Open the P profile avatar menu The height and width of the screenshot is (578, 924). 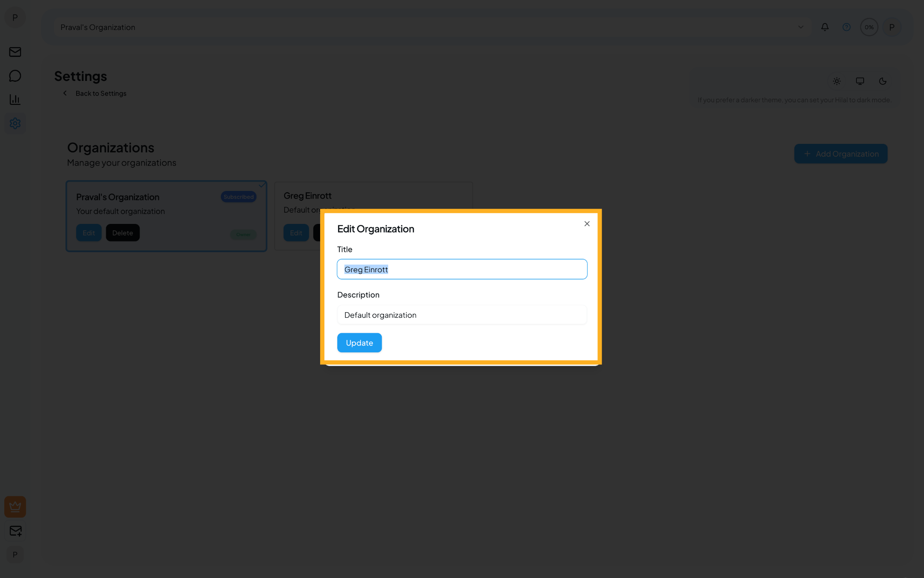(x=892, y=27)
